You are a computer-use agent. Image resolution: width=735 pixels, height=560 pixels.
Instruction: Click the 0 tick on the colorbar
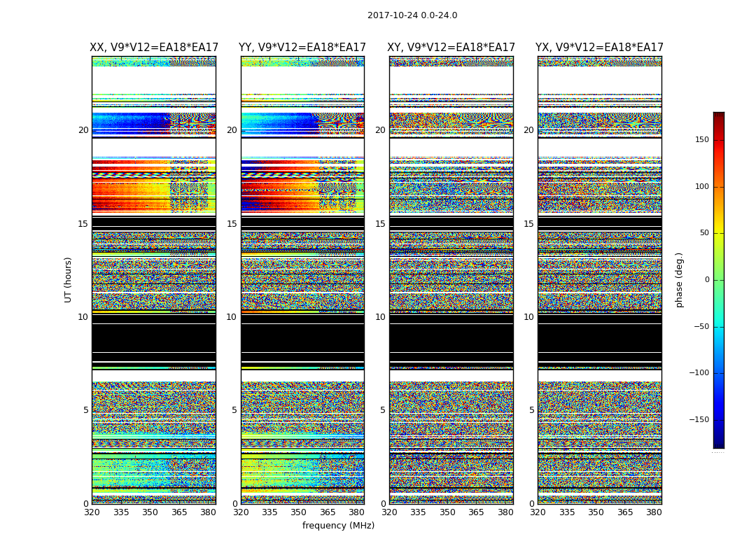707,280
